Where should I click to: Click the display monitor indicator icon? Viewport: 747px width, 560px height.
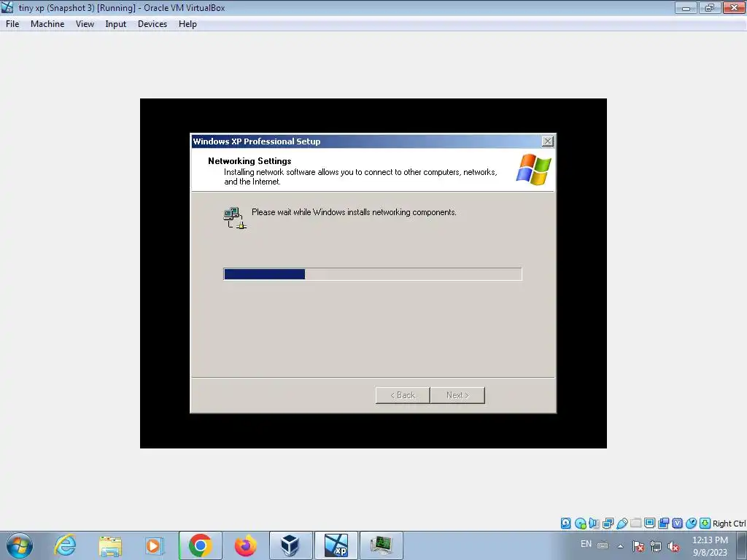coord(649,524)
